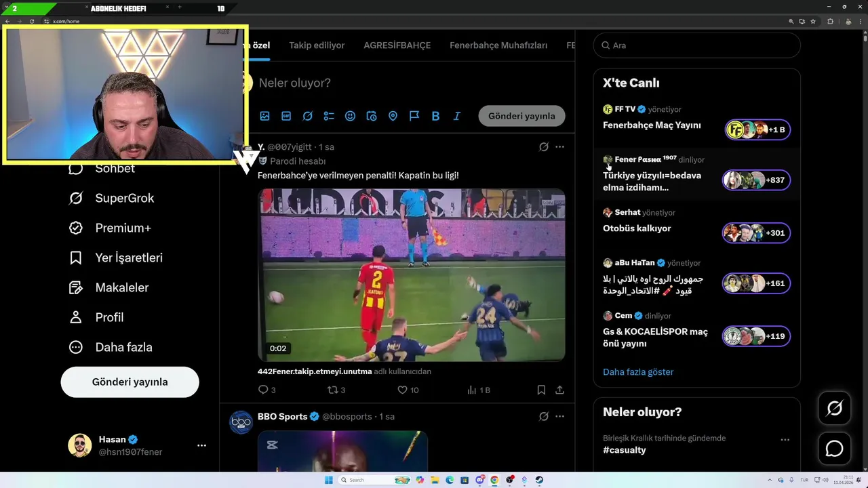The width and height of the screenshot is (868, 488).
Task: Switch to Fenerbahçe Muhafızları tab
Action: point(498,45)
